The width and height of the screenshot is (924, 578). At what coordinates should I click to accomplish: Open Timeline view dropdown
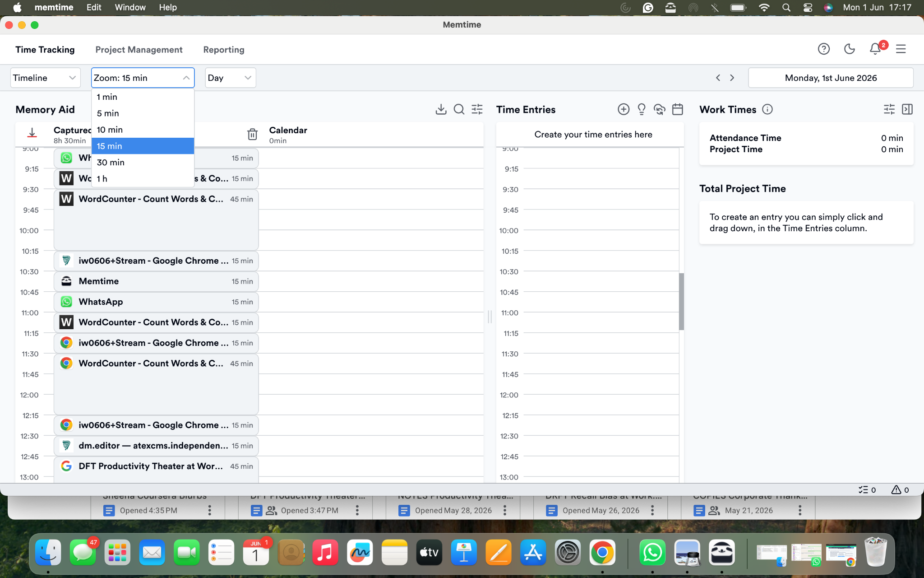click(x=45, y=78)
